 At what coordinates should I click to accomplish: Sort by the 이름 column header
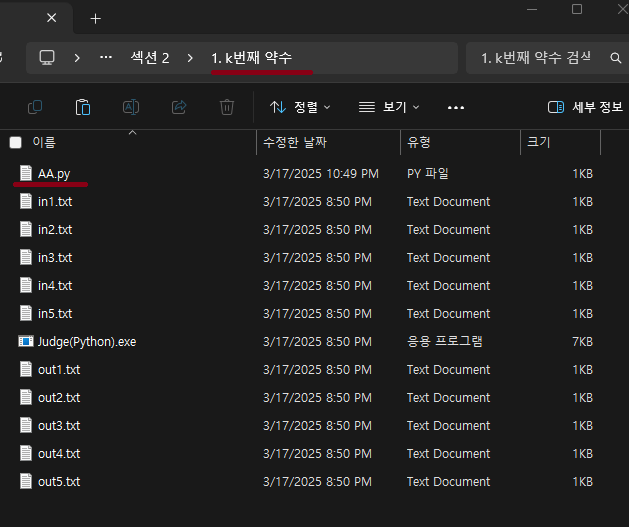[x=44, y=142]
